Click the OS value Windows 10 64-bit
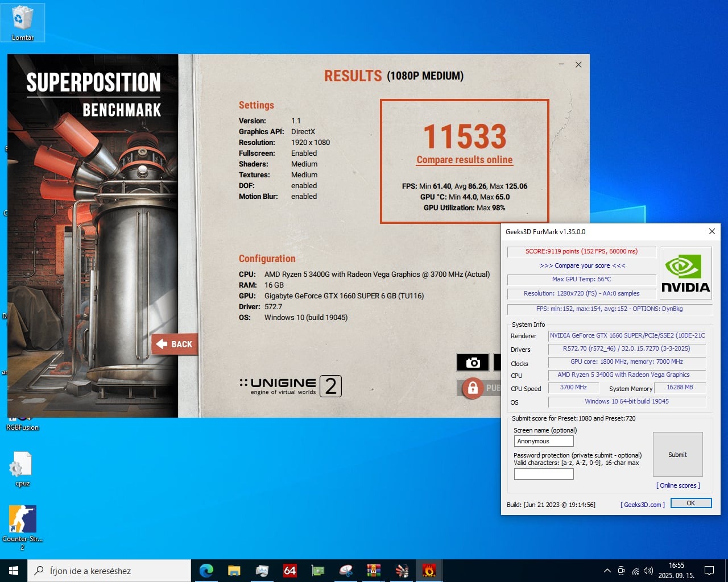The width and height of the screenshot is (728, 582). pyautogui.click(x=627, y=401)
